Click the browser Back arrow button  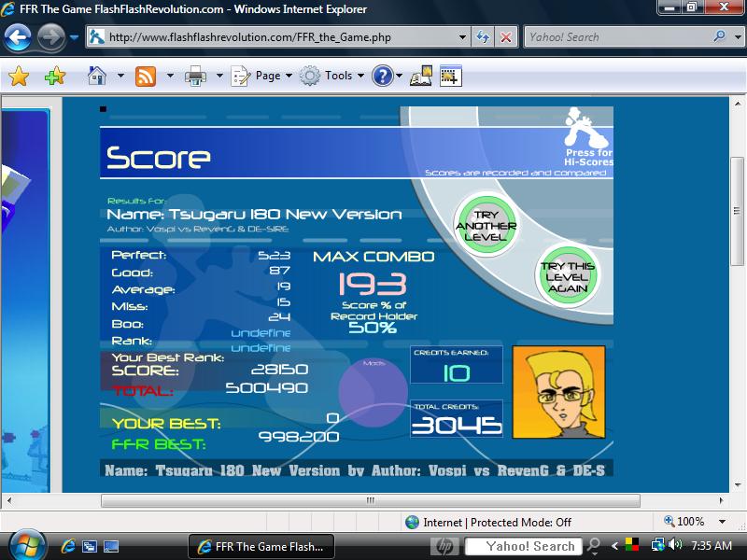click(x=17, y=37)
